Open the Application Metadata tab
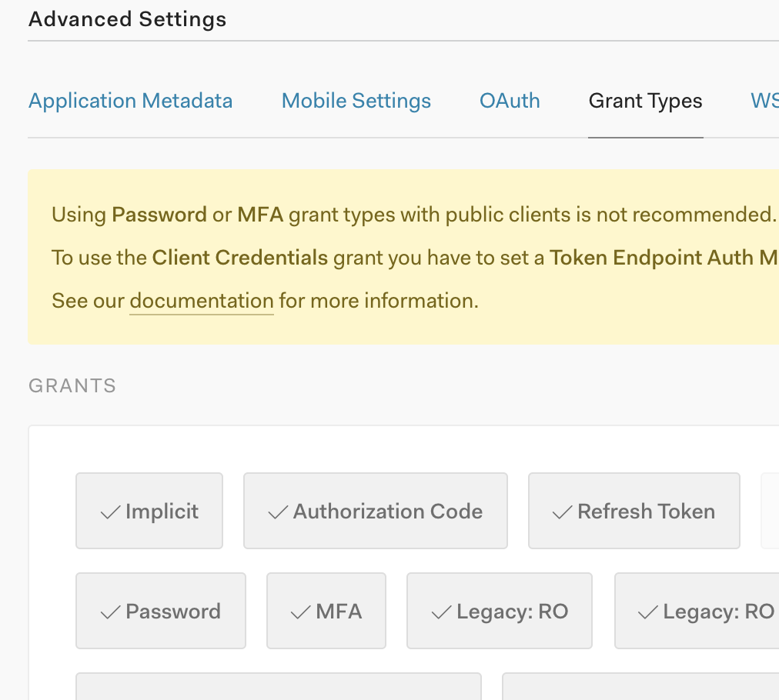 coord(130,101)
